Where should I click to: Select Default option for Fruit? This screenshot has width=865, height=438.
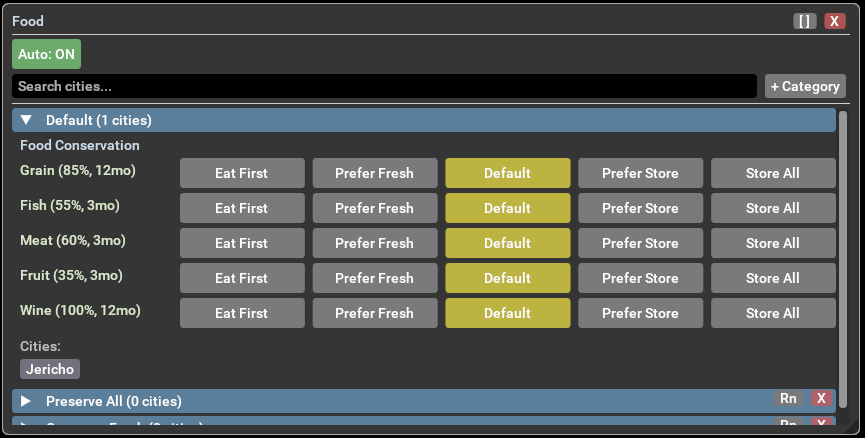click(x=507, y=278)
